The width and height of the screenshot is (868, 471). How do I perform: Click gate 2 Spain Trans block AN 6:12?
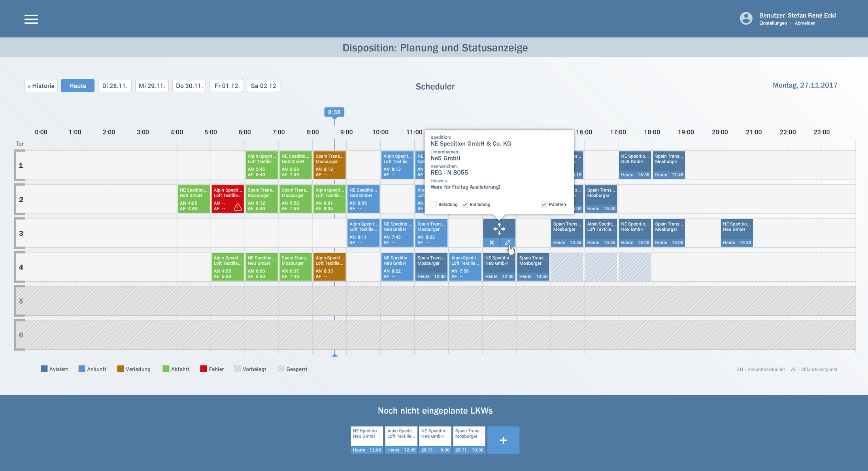tap(262, 199)
